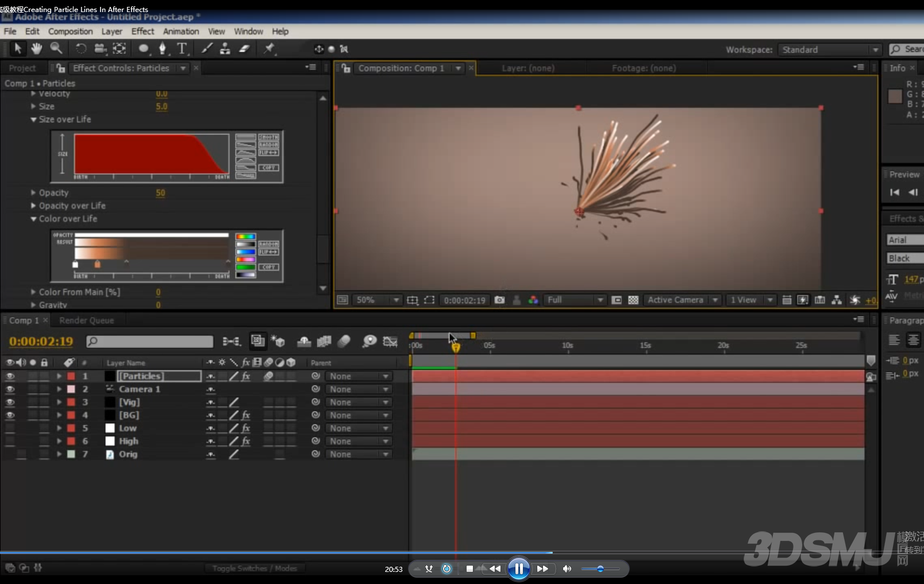
Task: Select the Hand tool
Action: 37,48
